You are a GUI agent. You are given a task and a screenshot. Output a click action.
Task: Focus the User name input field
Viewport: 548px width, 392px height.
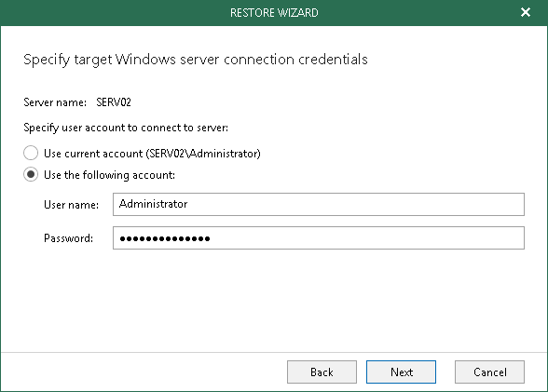(x=319, y=204)
